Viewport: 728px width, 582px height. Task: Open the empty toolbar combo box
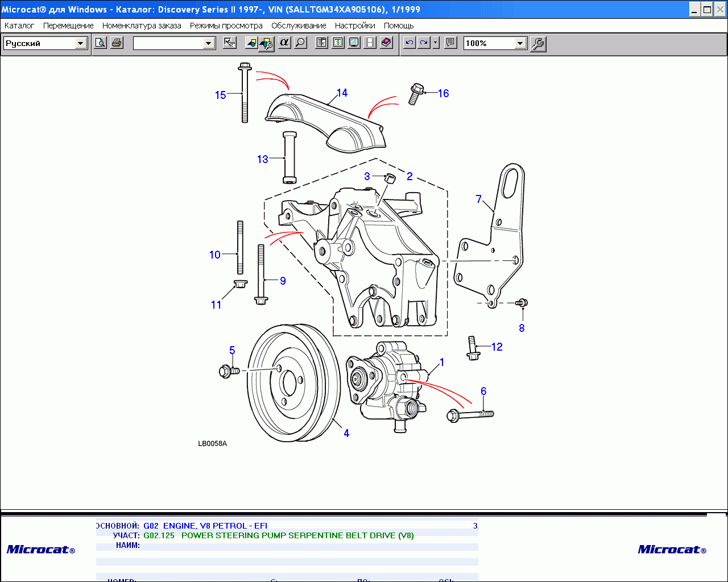point(209,43)
